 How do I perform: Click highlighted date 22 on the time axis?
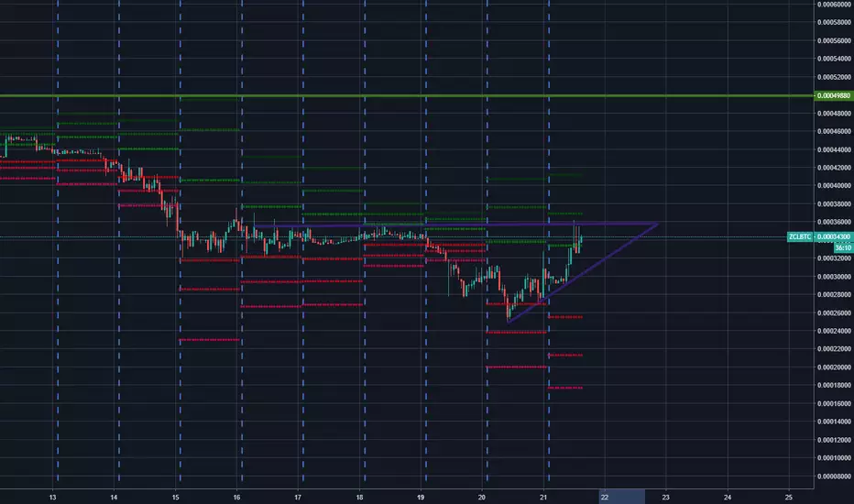point(605,497)
